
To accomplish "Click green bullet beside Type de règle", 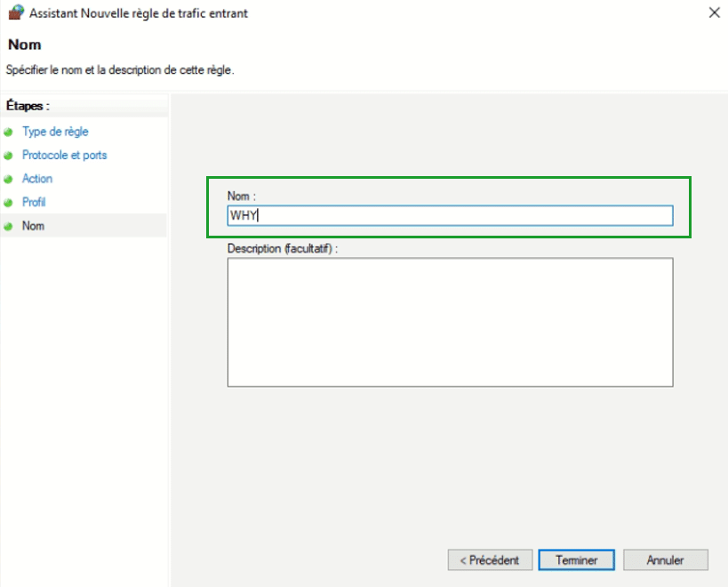I will pyautogui.click(x=8, y=133).
